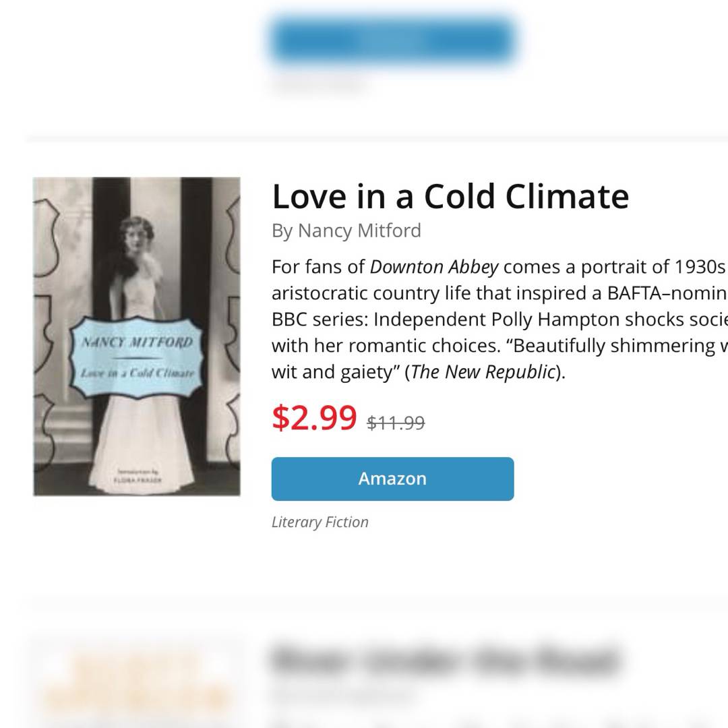Click the blue Amazon button

tap(392, 479)
